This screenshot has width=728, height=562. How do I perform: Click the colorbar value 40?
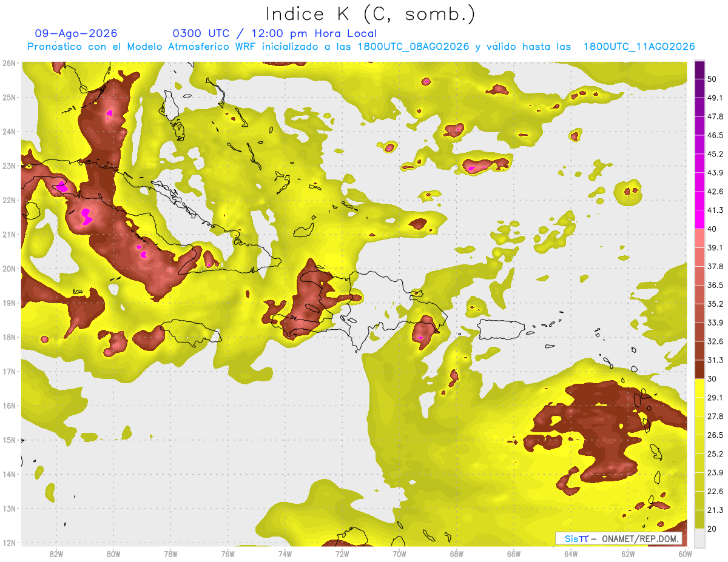point(712,229)
